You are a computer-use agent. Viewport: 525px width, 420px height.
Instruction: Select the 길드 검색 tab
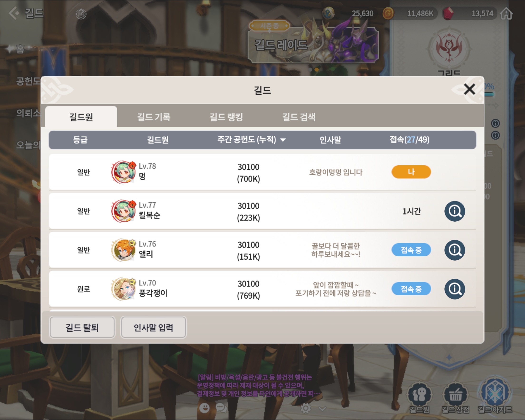(x=299, y=117)
